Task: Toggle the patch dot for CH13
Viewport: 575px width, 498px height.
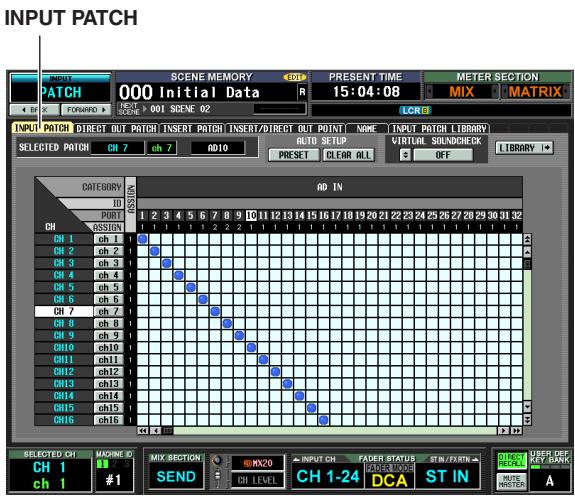Action: coord(288,384)
